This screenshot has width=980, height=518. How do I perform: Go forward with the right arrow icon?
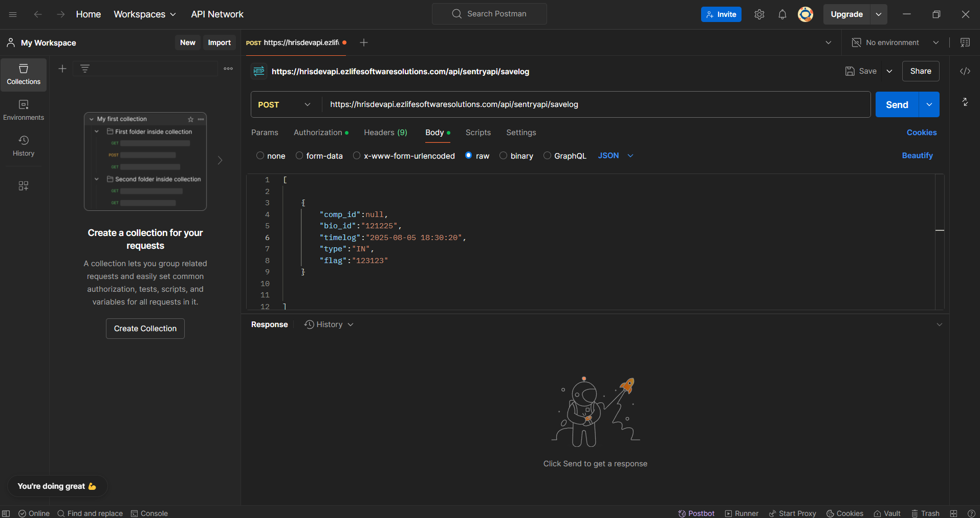61,14
